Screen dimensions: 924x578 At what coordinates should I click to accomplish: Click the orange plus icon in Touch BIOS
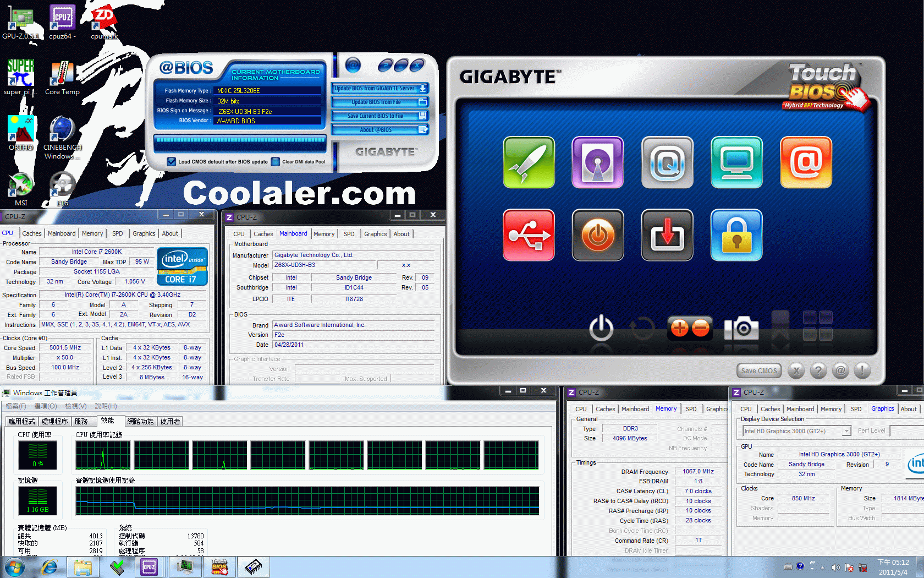pyautogui.click(x=679, y=328)
